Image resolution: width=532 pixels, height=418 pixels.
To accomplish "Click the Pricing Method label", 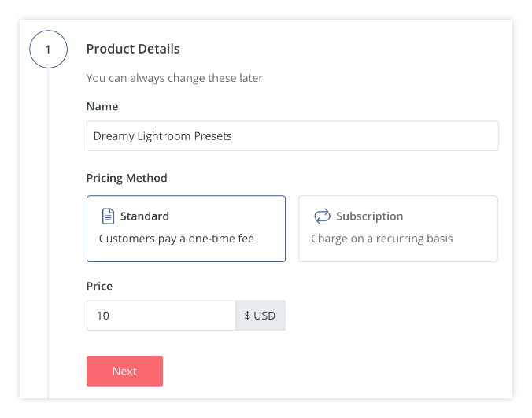I will pyautogui.click(x=127, y=178).
